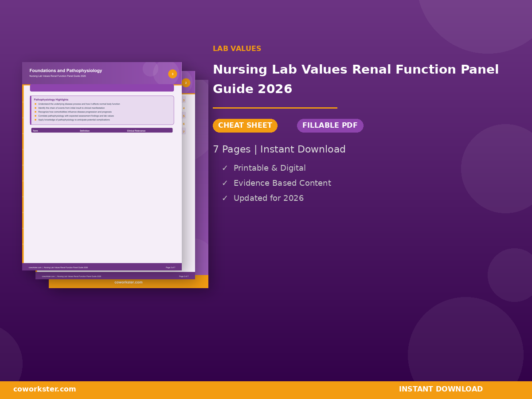Click the 'Printable & Digital' feature line
This screenshot has width=532, height=399.
[270, 168]
